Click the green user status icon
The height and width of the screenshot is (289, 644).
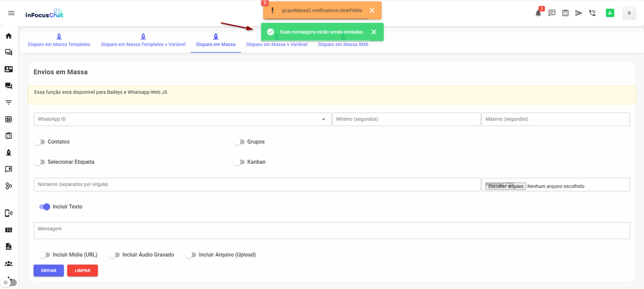610,13
